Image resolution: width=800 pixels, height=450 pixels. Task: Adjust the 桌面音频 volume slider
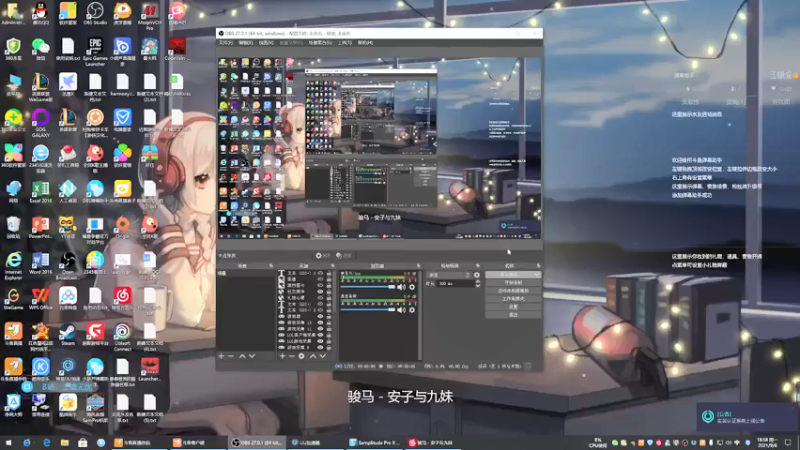368,310
